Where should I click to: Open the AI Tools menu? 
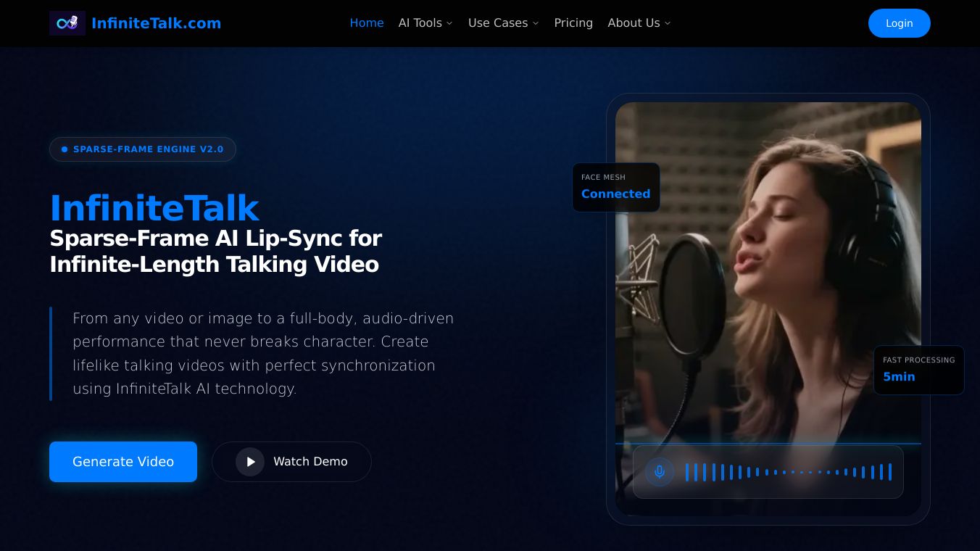425,23
